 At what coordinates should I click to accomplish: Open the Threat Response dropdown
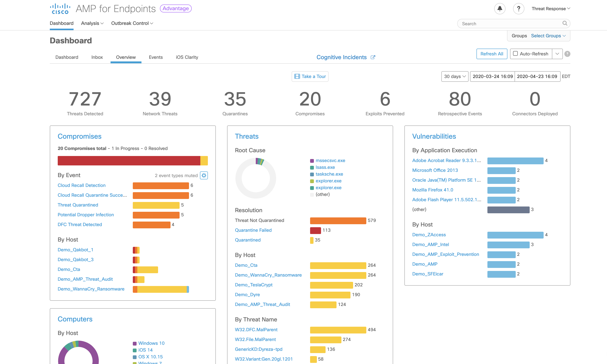(550, 8)
